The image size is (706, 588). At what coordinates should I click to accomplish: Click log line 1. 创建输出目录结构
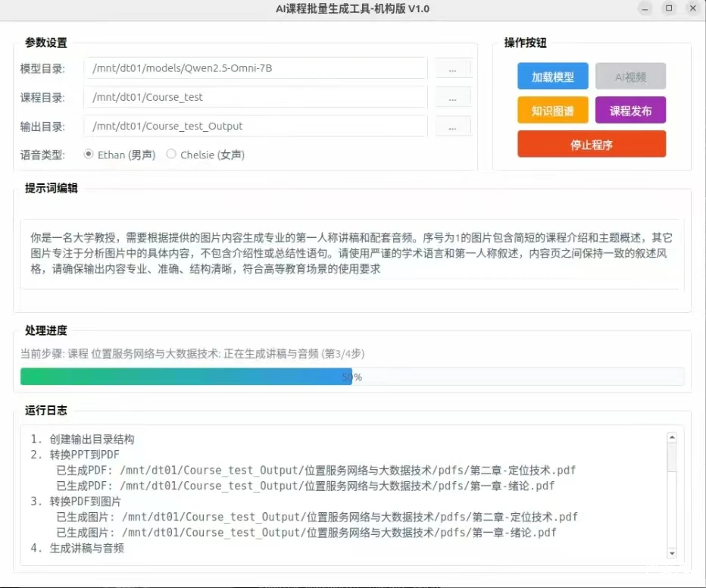pos(83,439)
